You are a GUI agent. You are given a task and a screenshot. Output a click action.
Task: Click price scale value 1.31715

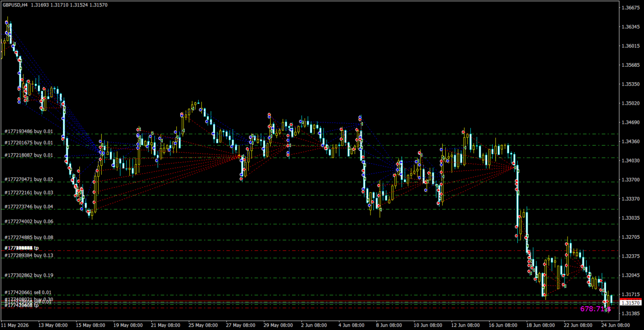(x=631, y=295)
